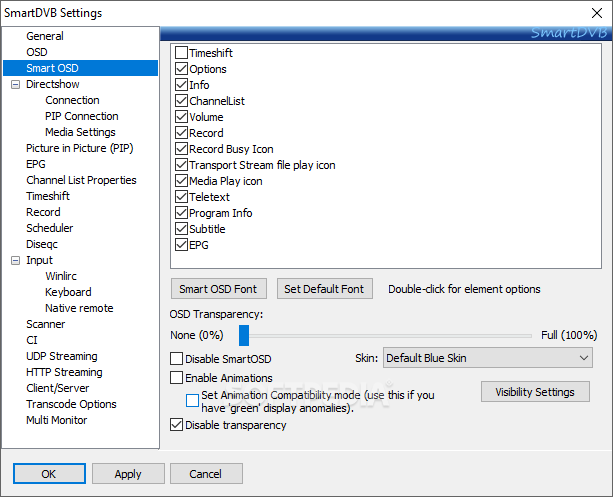Check Set Animation Compatibility mode
This screenshot has width=613, height=497.
click(192, 400)
